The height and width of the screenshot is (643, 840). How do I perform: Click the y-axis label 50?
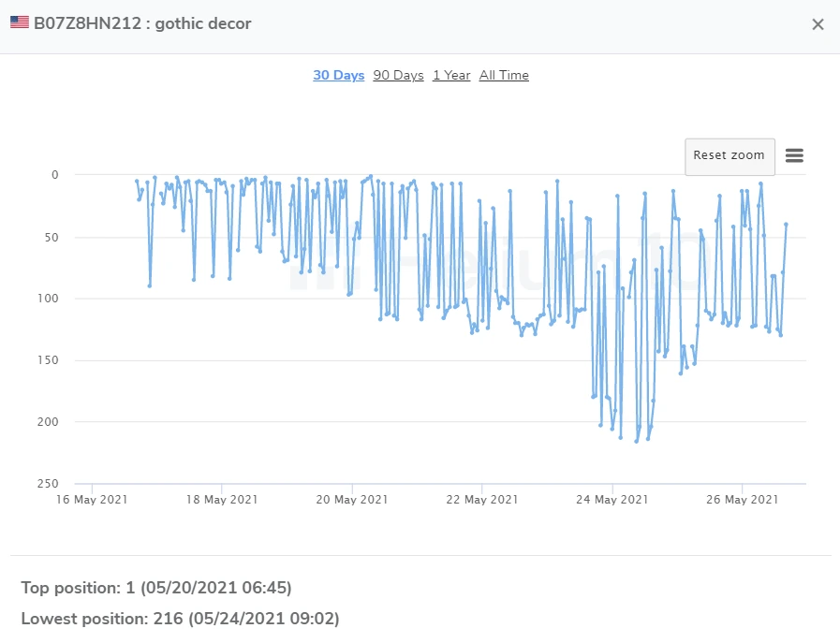[x=52, y=237]
